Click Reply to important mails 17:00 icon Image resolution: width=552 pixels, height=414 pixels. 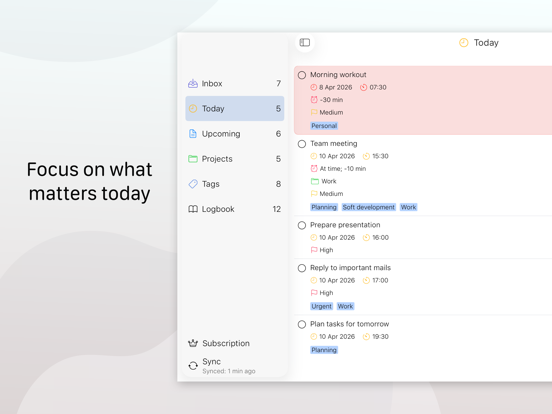[x=366, y=281]
